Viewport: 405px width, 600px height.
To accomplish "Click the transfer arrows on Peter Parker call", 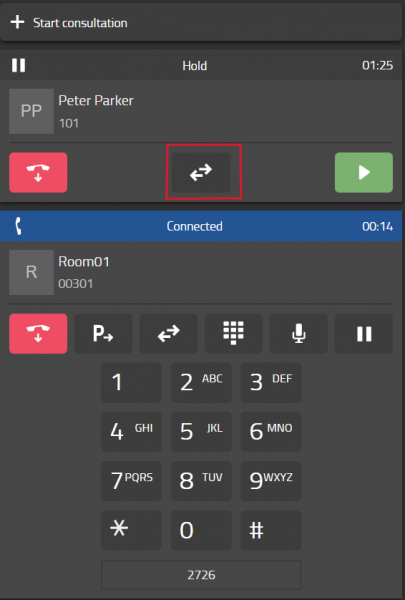I will 201,172.
